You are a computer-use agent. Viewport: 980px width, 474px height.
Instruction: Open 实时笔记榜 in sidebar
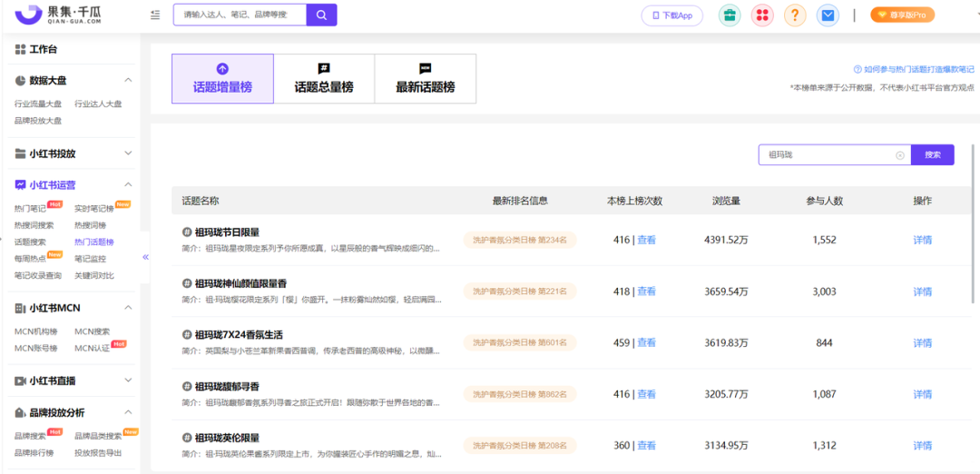click(93, 208)
